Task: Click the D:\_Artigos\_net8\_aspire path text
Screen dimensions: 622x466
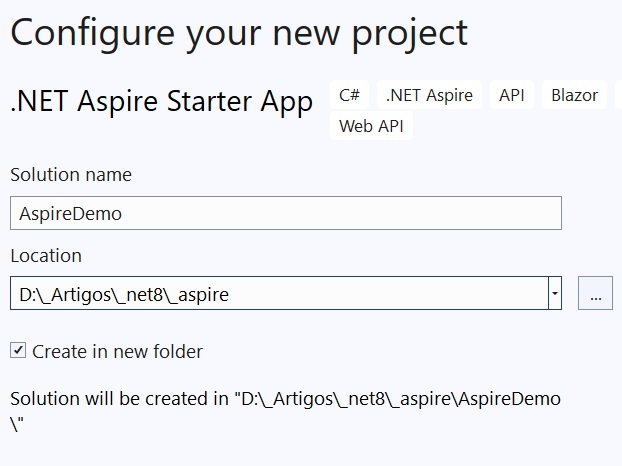Action: pos(124,295)
